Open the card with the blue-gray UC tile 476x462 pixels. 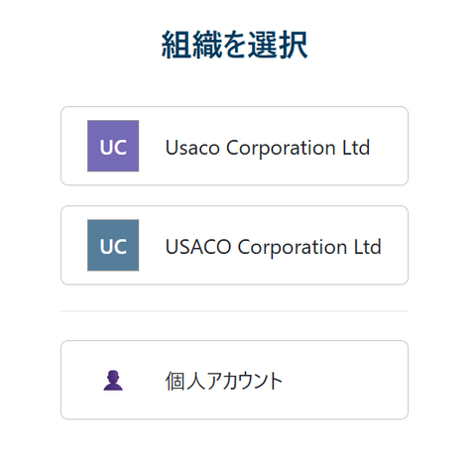234,245
